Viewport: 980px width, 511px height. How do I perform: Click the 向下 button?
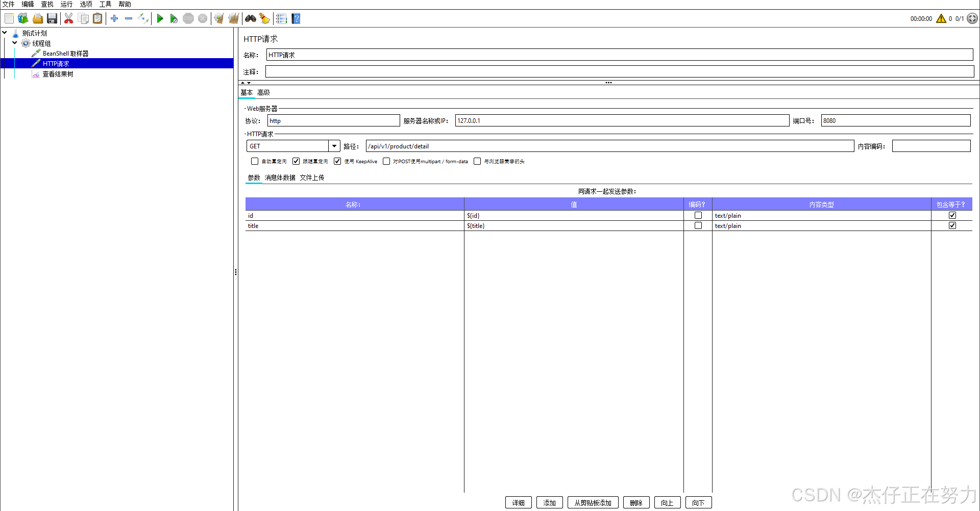[699, 502]
